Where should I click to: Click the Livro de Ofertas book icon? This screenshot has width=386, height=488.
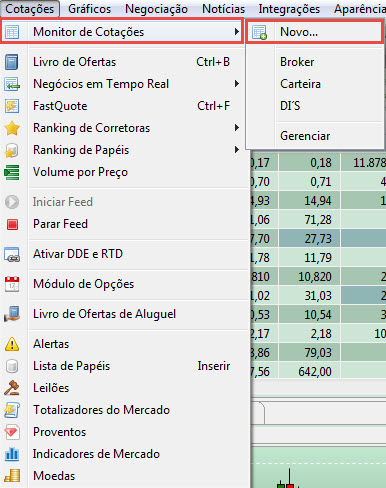(12, 62)
